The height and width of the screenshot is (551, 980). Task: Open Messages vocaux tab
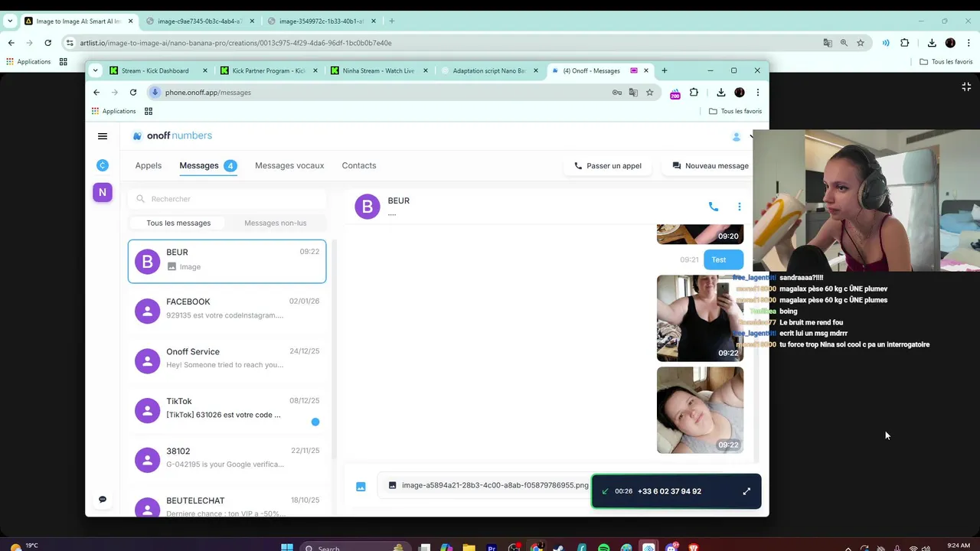(x=289, y=165)
